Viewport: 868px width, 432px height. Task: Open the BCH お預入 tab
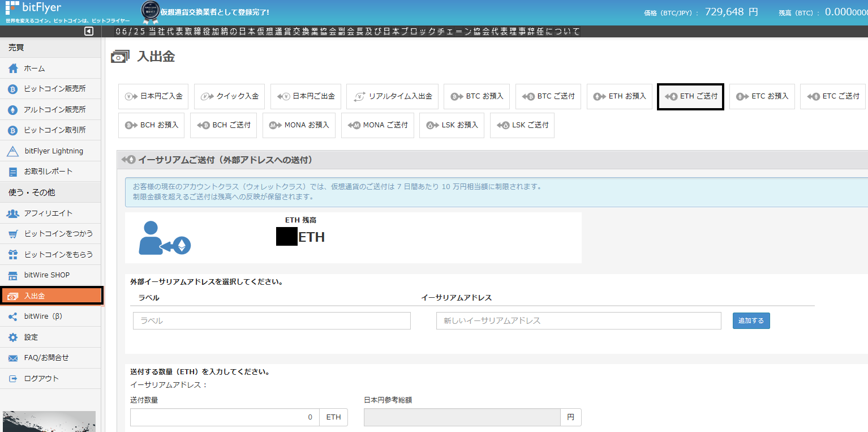tap(152, 125)
